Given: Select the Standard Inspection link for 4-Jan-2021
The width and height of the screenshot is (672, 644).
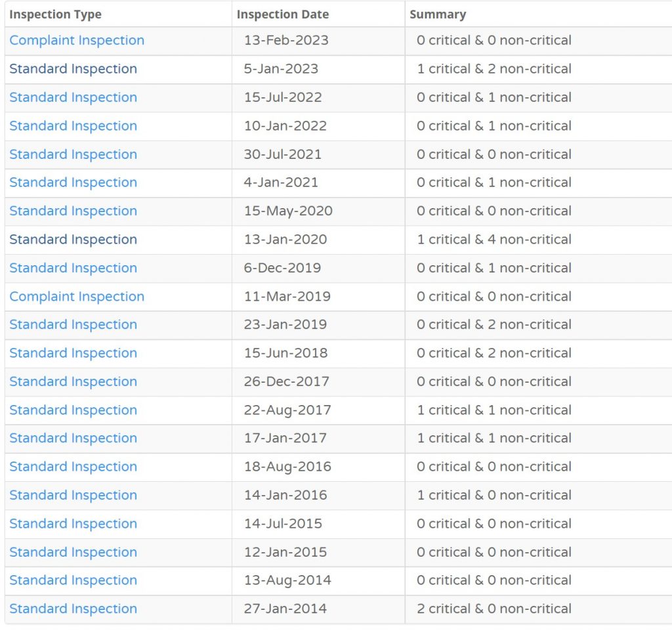Looking at the screenshot, I should coord(73,182).
